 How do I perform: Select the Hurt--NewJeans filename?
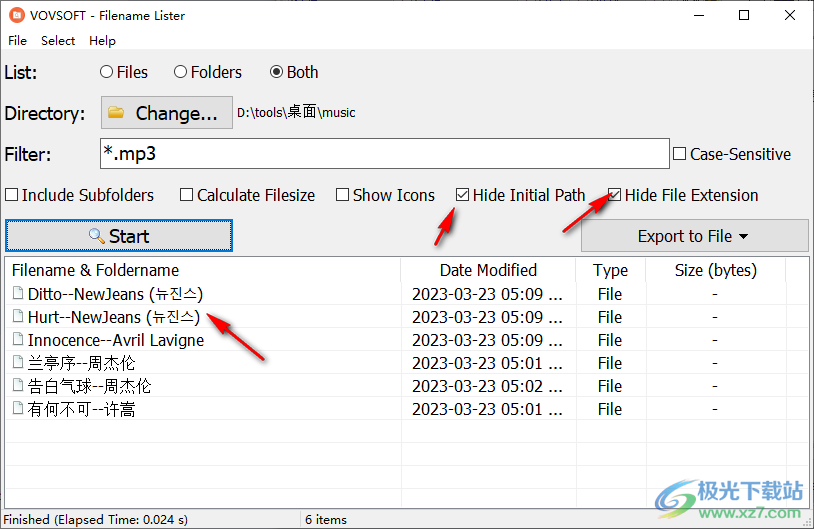[114, 317]
